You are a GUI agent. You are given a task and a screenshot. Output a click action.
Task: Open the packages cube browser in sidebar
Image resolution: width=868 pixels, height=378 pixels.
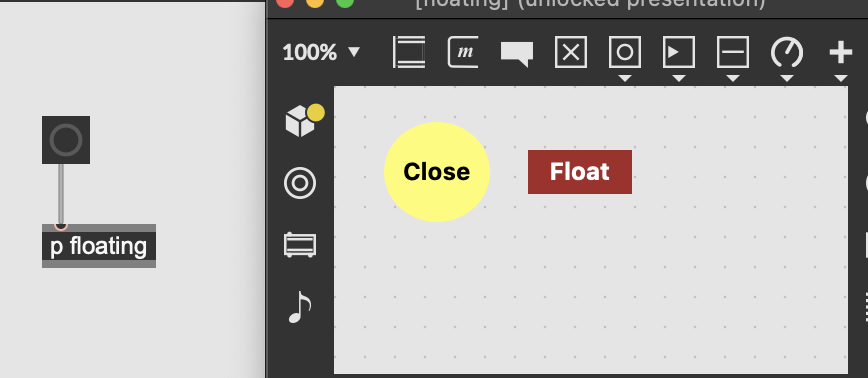click(303, 120)
